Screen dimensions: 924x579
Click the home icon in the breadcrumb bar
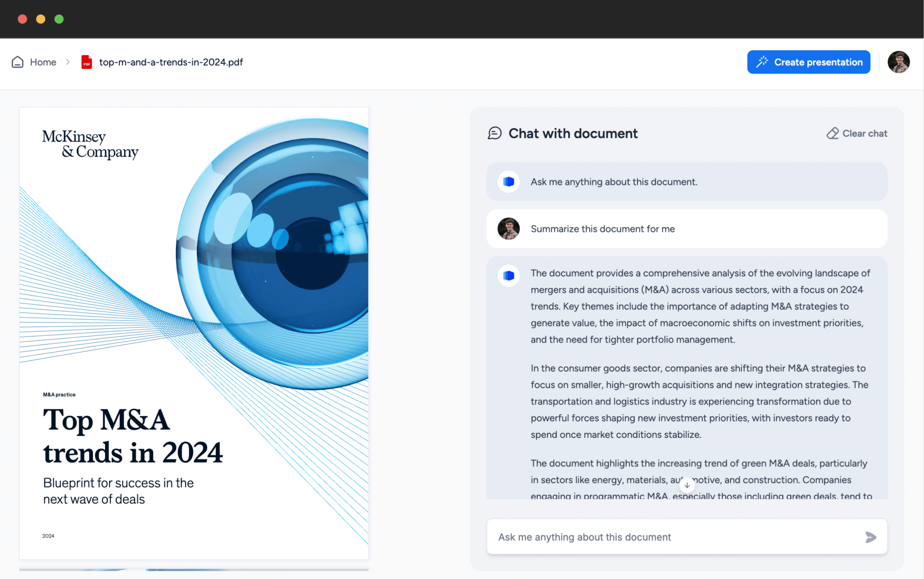(x=17, y=62)
